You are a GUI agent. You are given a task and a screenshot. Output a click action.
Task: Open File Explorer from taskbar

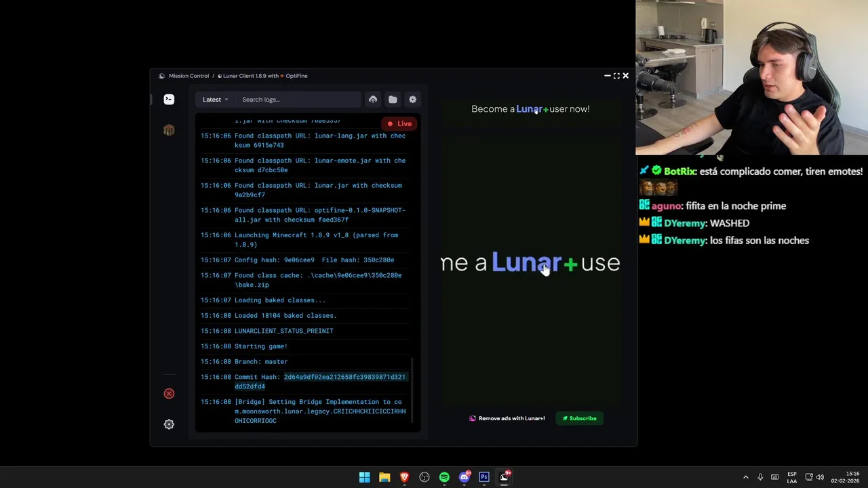pos(384,477)
